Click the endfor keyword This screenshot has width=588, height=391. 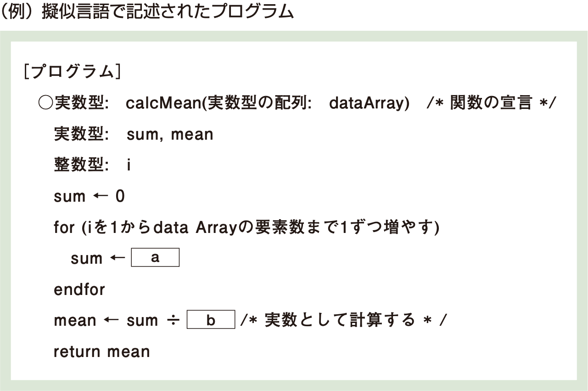[x=79, y=289]
